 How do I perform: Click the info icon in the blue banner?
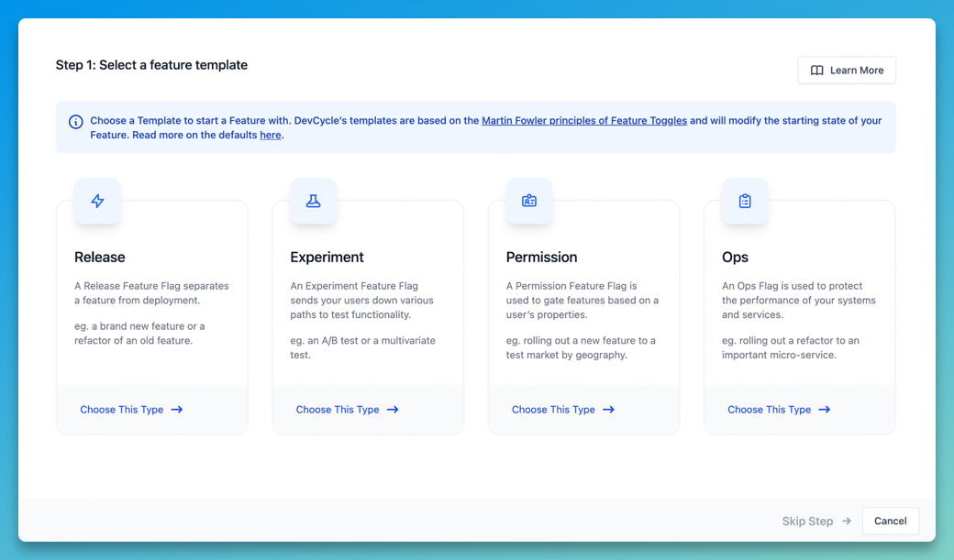[x=74, y=120]
